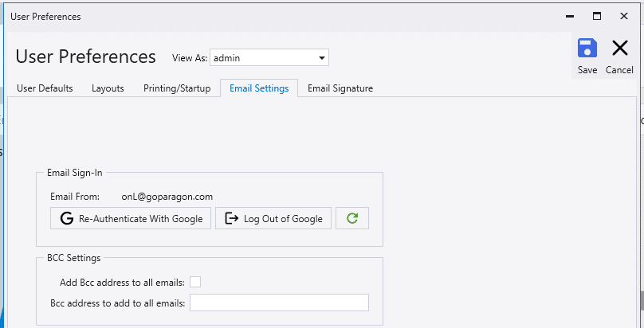Switch to the User Defaults tab
Image resolution: width=644 pixels, height=328 pixels.
point(45,88)
